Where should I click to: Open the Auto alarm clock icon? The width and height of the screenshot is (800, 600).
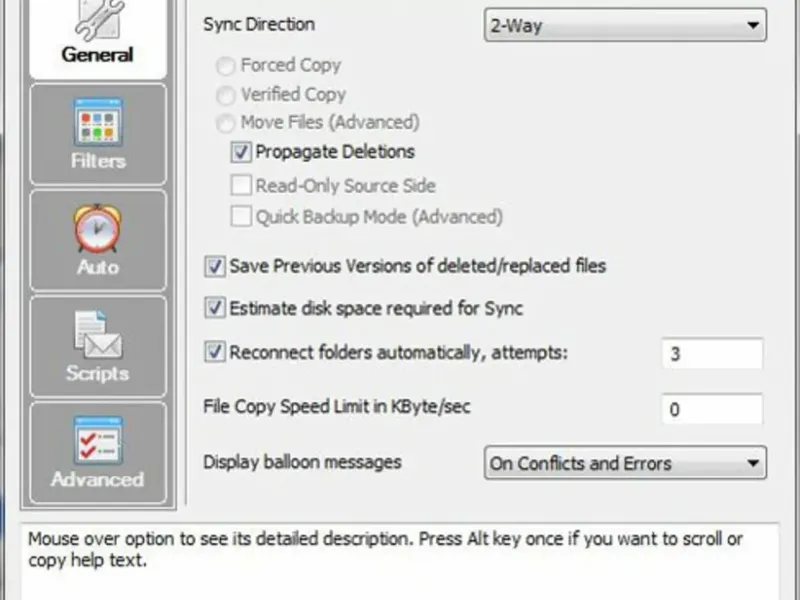pos(98,230)
